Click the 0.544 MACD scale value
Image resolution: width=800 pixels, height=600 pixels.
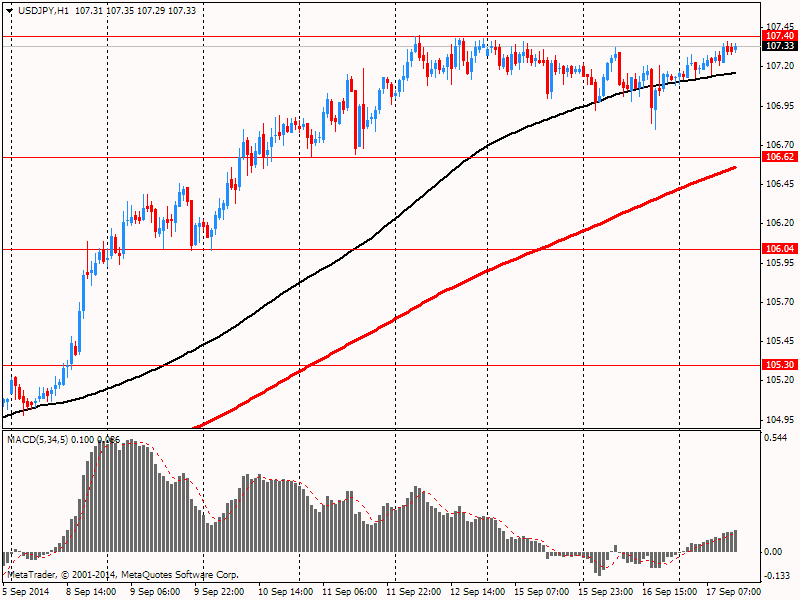(776, 438)
